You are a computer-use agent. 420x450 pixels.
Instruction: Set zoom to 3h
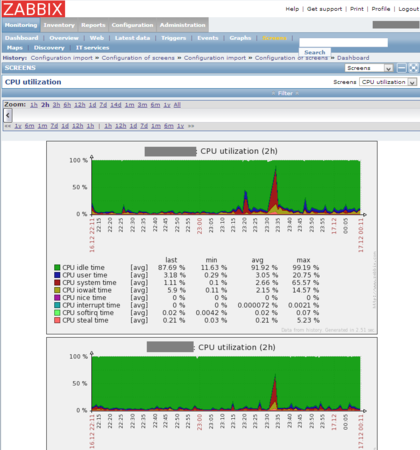tap(56, 105)
